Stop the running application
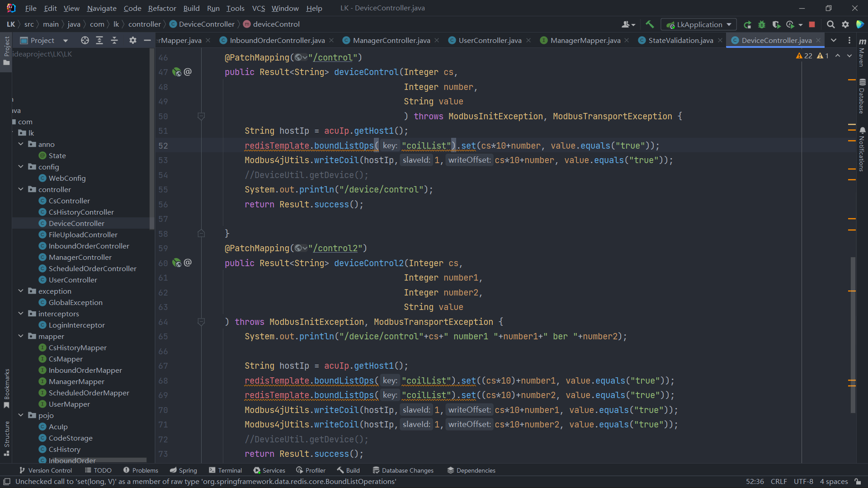This screenshot has height=488, width=868. click(x=812, y=24)
